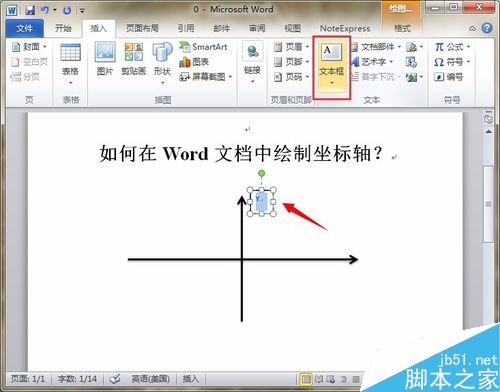500x392 pixels.
Task: Click the 艺术字 WordArt button
Action: 373,62
